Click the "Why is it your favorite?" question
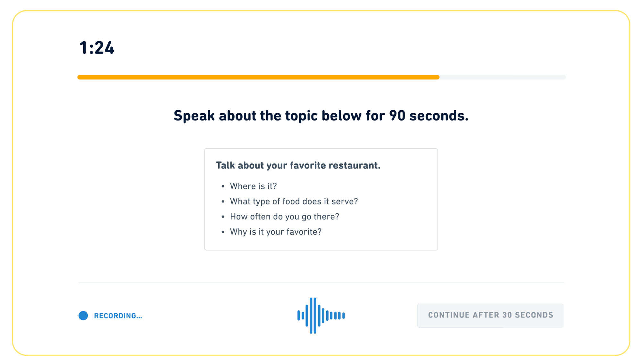 coord(276,232)
